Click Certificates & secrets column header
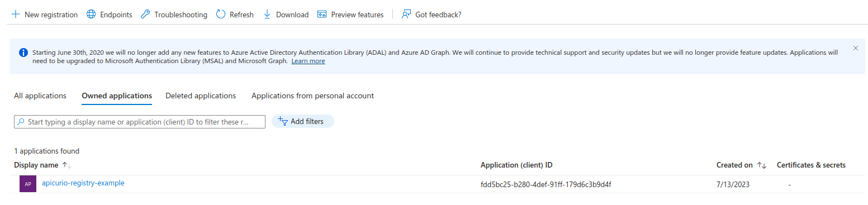Screen dimensions: 868x205 pyautogui.click(x=811, y=165)
